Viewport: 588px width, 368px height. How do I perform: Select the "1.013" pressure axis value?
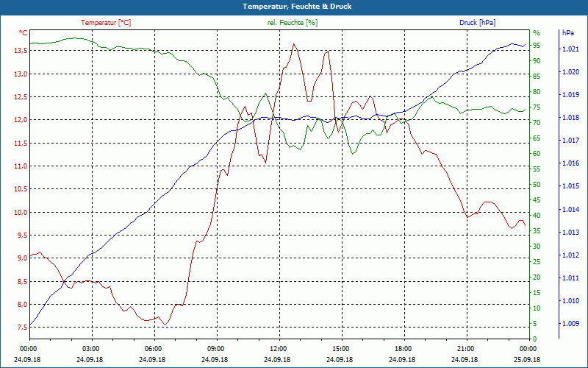coord(570,233)
